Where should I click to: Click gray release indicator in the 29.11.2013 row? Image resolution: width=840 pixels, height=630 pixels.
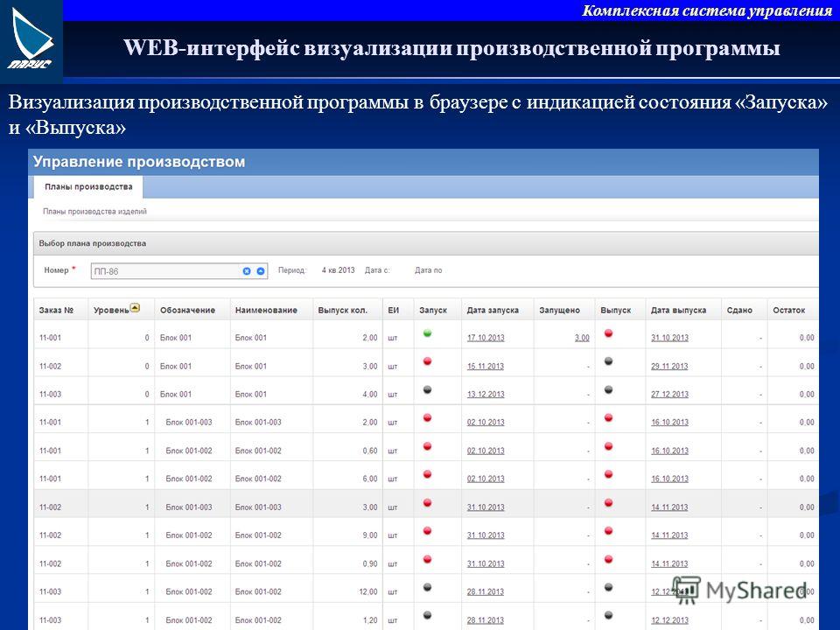coord(608,361)
